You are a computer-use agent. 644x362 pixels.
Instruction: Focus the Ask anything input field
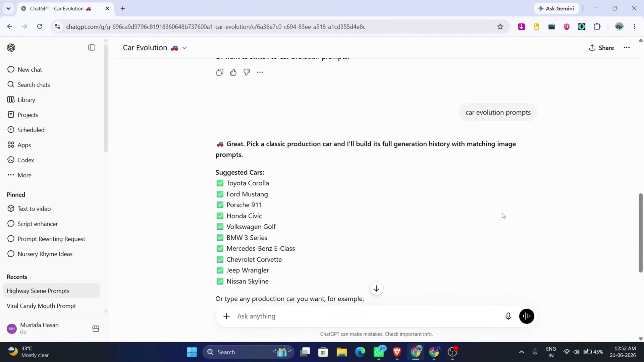coord(367,316)
